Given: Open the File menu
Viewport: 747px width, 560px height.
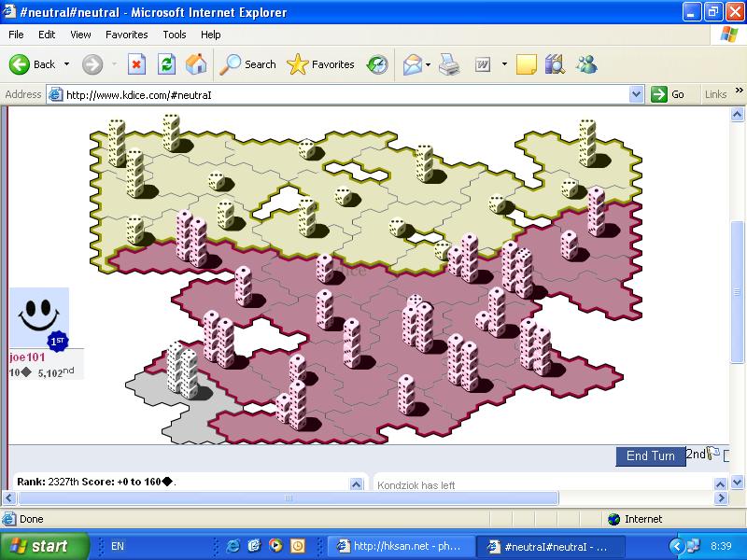Looking at the screenshot, I should 16,35.
